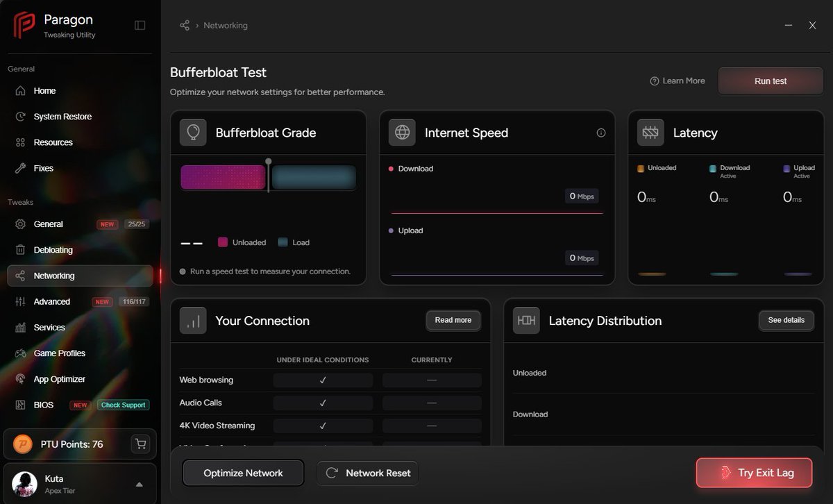
Task: Click the Network Reset button
Action: [x=367, y=473]
